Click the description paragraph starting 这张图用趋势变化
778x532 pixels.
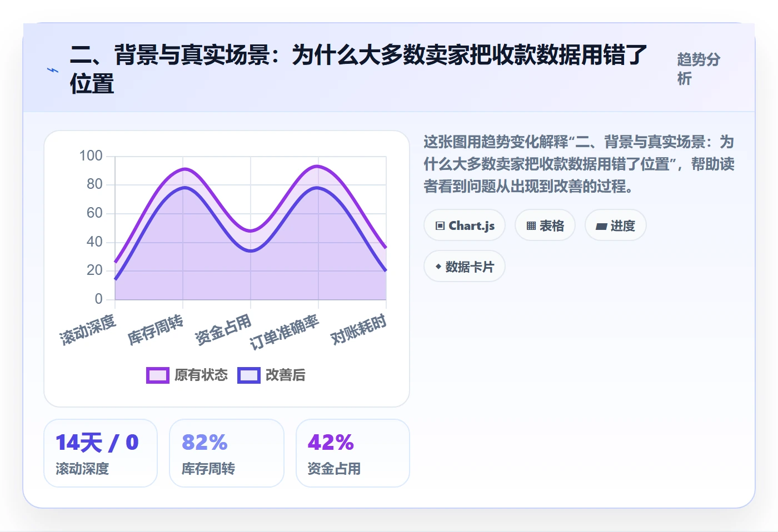click(579, 164)
